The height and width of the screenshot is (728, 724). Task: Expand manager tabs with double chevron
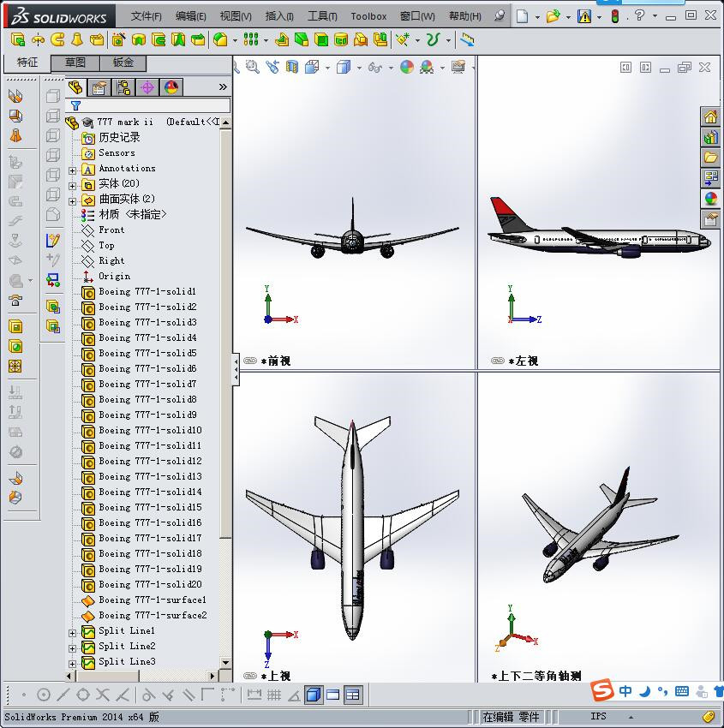(223, 87)
